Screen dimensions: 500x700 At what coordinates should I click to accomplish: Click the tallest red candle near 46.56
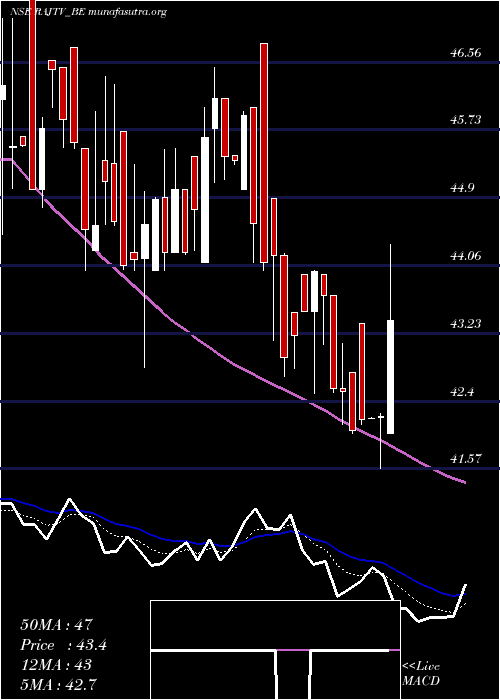pyautogui.click(x=264, y=153)
